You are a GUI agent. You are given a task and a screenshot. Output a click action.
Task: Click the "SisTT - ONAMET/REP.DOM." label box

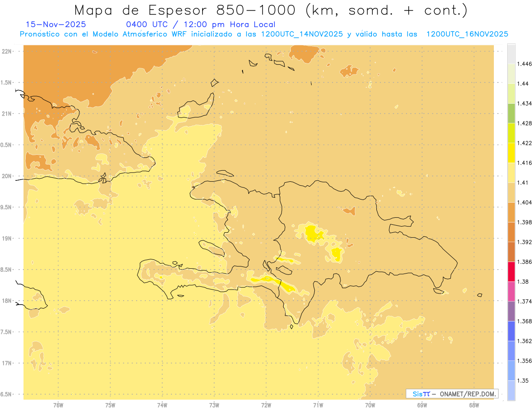(x=452, y=394)
